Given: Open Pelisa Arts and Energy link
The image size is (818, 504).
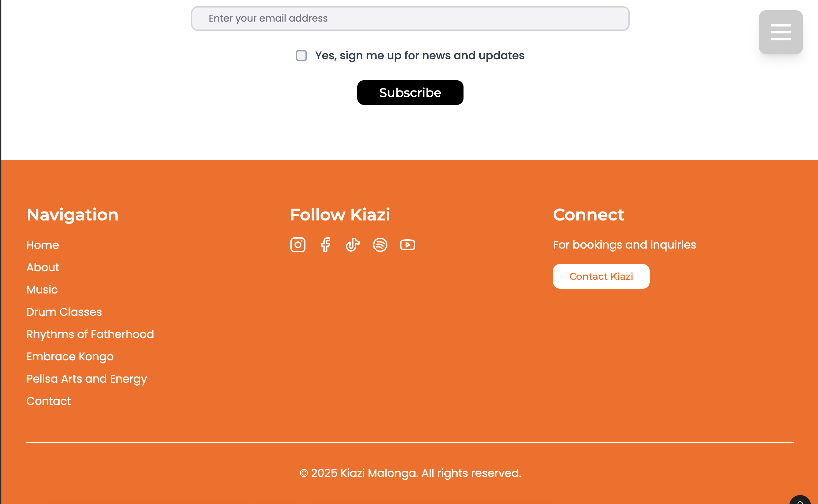Looking at the screenshot, I should pyautogui.click(x=87, y=379).
